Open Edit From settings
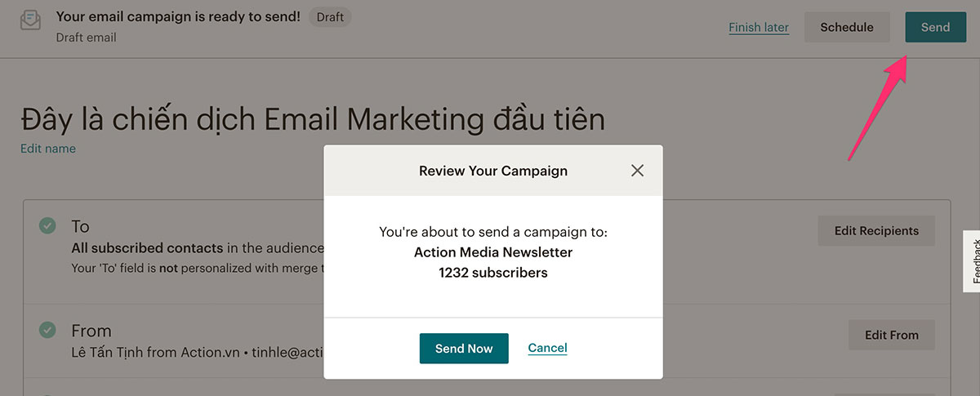The height and width of the screenshot is (396, 980). (x=892, y=335)
